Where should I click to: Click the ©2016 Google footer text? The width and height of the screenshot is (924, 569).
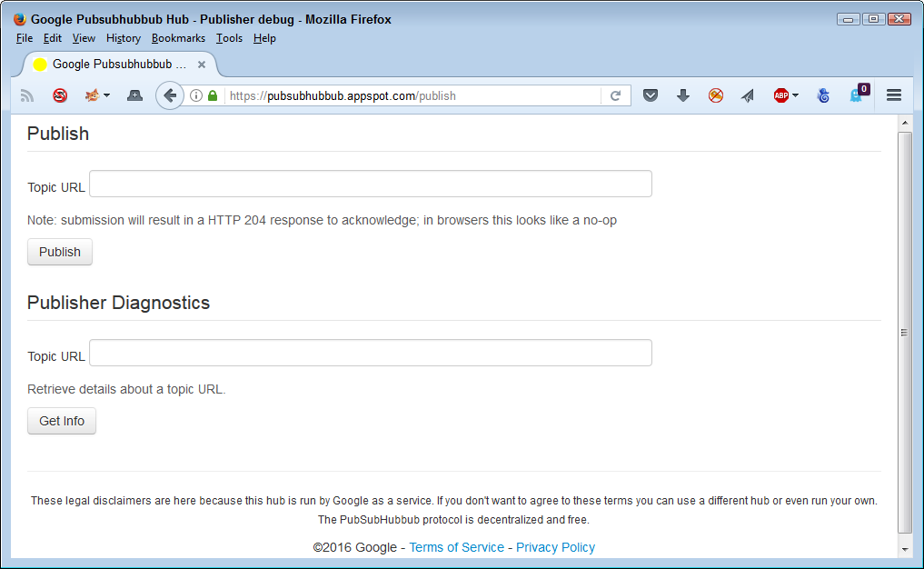pos(354,547)
